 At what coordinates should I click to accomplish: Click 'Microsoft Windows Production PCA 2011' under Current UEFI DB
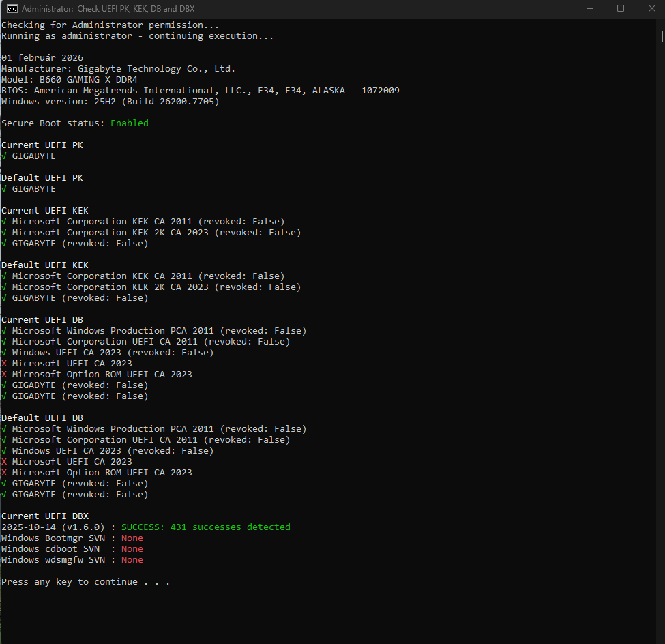pyautogui.click(x=113, y=331)
